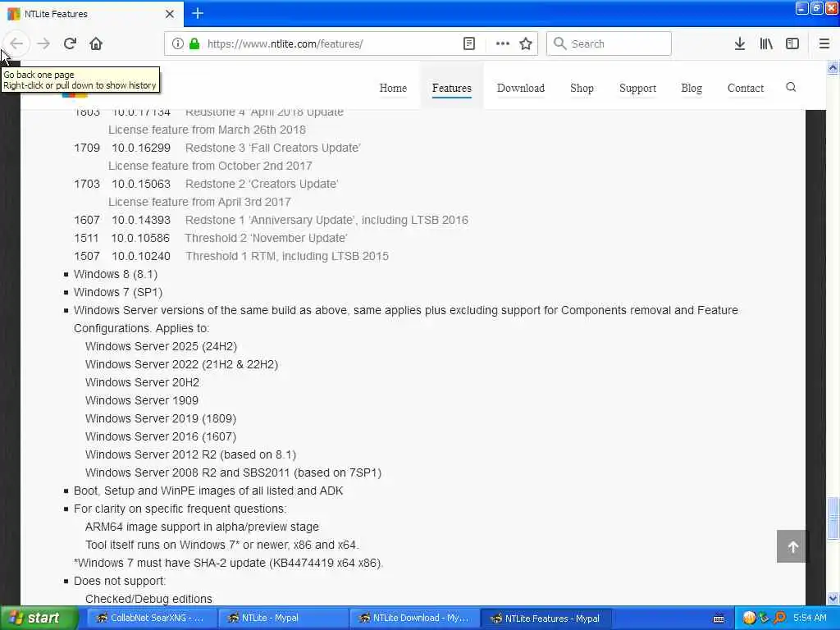Click the scrollbar down arrow
Viewport: 840px width, 630px height.
pyautogui.click(x=833, y=598)
